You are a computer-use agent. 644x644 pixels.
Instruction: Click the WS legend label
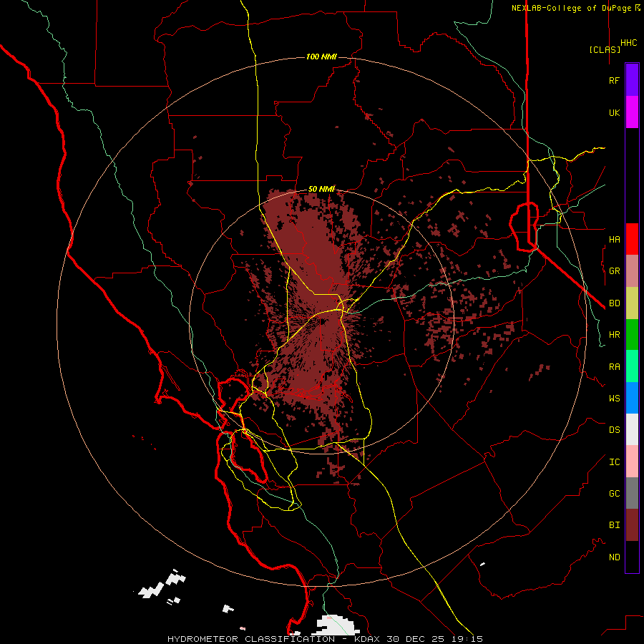pyautogui.click(x=614, y=399)
